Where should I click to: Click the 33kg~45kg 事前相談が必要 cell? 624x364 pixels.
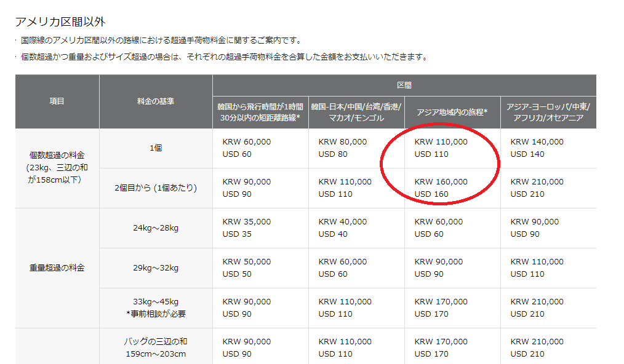tap(156, 308)
